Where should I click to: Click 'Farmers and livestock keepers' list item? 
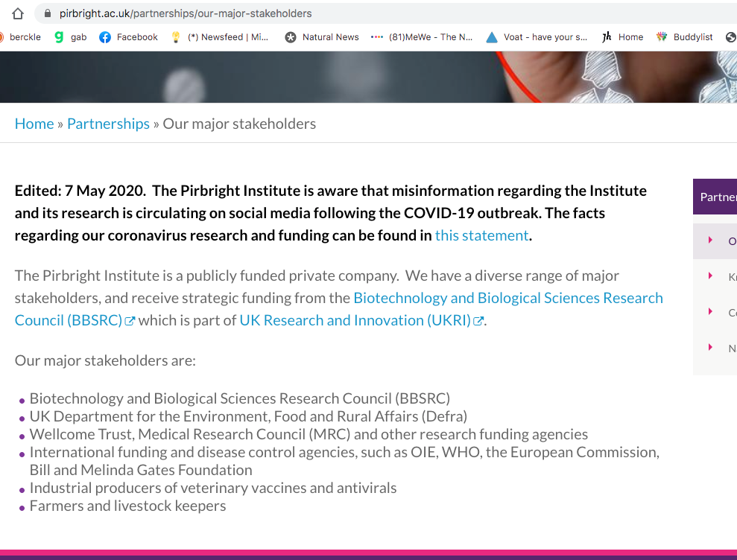click(128, 506)
